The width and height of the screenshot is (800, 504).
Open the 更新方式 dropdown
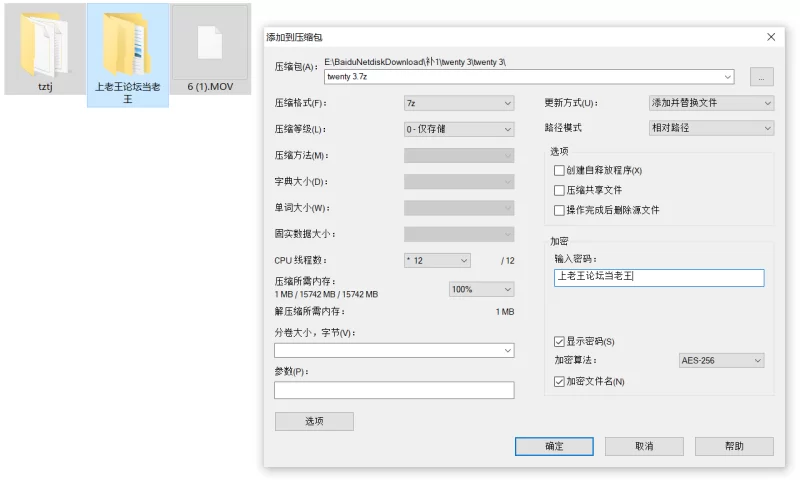(x=711, y=103)
